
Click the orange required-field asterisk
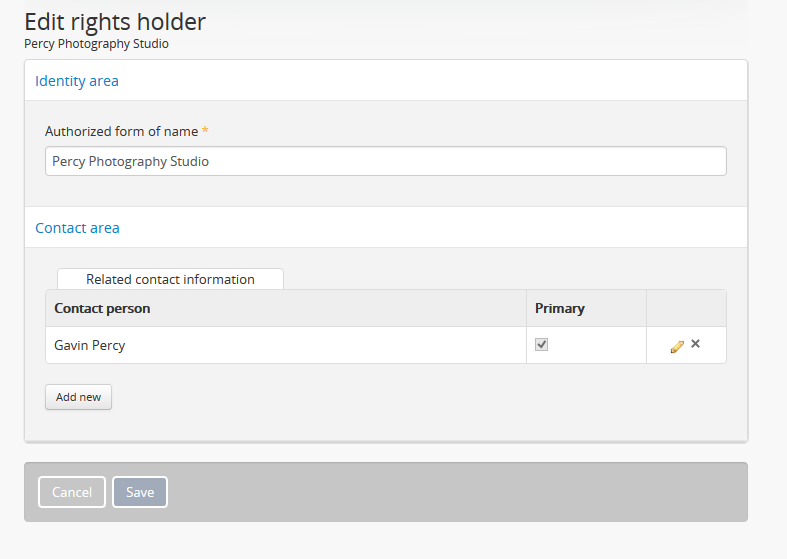click(205, 131)
